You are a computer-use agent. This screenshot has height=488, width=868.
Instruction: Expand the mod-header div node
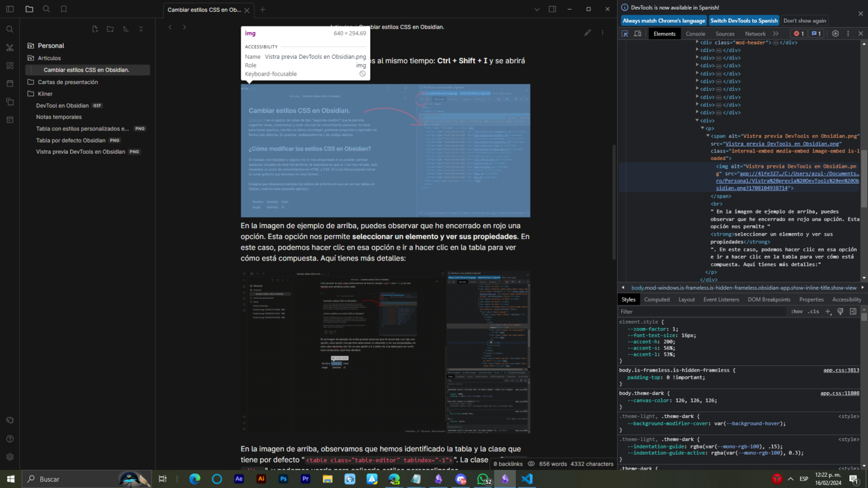click(697, 42)
